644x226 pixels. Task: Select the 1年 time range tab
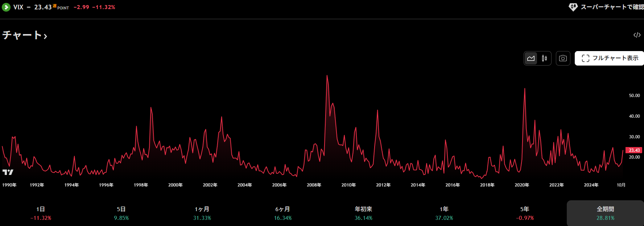(444, 213)
